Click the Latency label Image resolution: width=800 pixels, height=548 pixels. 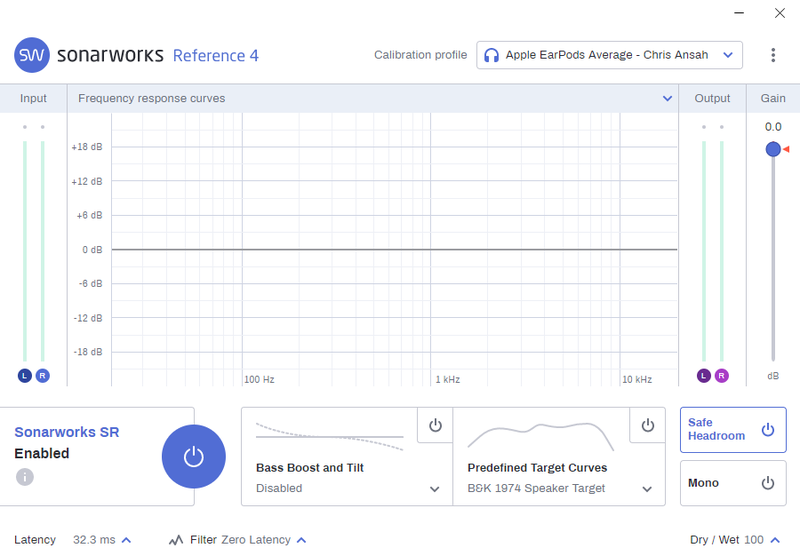(35, 540)
